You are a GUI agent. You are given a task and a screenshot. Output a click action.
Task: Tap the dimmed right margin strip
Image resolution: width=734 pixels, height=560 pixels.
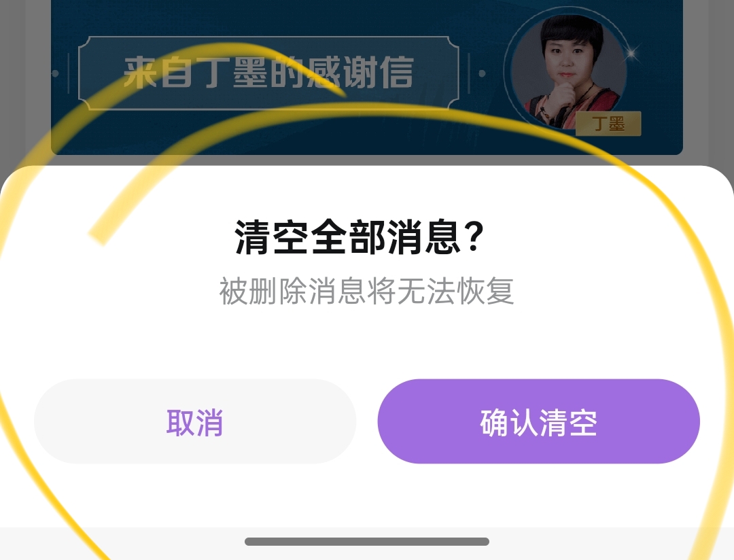(709, 82)
